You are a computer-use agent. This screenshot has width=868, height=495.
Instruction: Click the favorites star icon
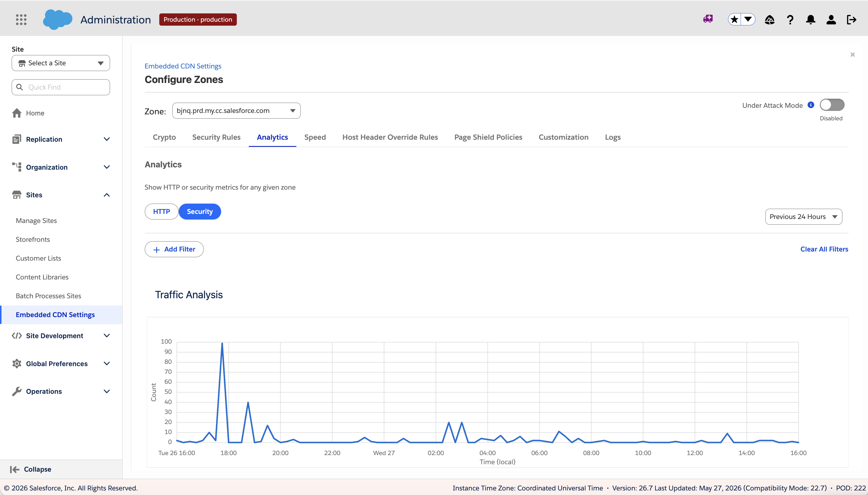click(x=734, y=19)
